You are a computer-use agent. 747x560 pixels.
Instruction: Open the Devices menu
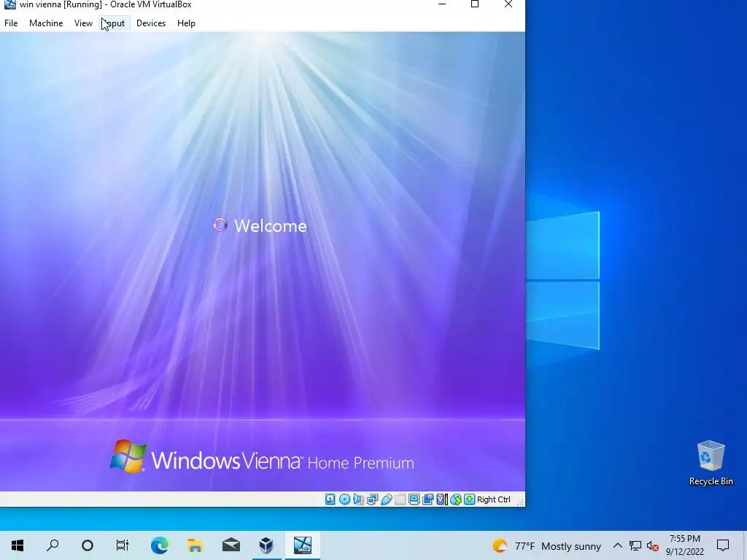click(x=151, y=23)
